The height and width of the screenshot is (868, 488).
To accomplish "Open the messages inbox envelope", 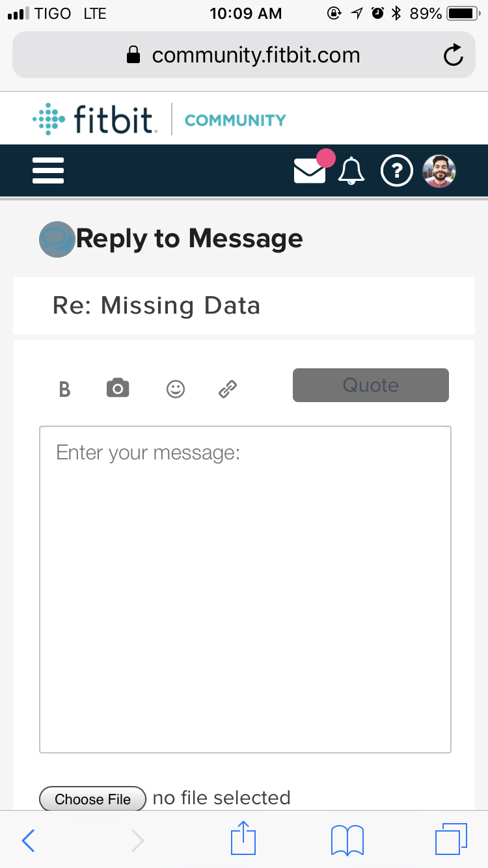I will tap(310, 170).
